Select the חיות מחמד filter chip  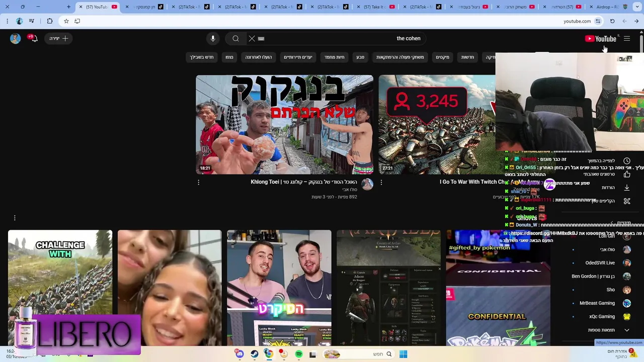click(x=334, y=57)
